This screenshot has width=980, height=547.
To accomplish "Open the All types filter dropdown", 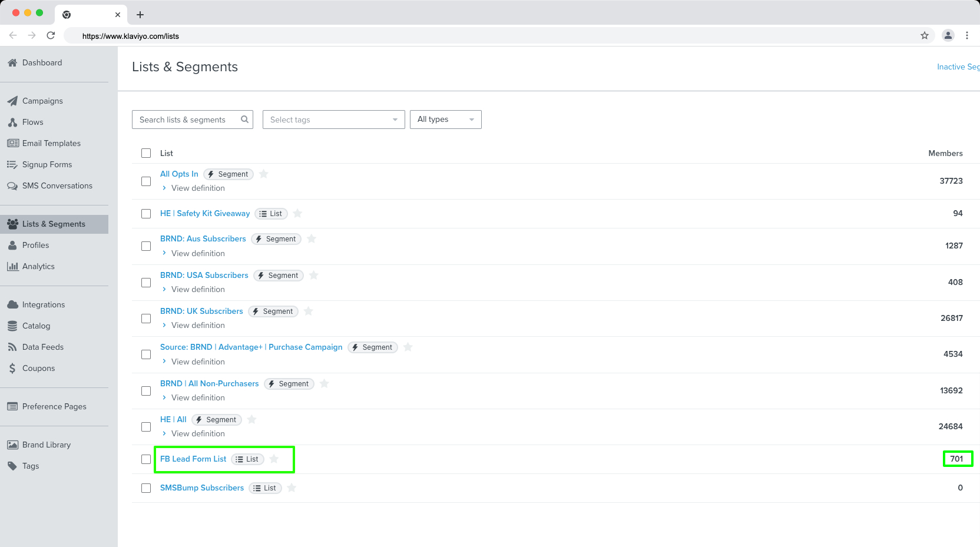I will pyautogui.click(x=446, y=120).
